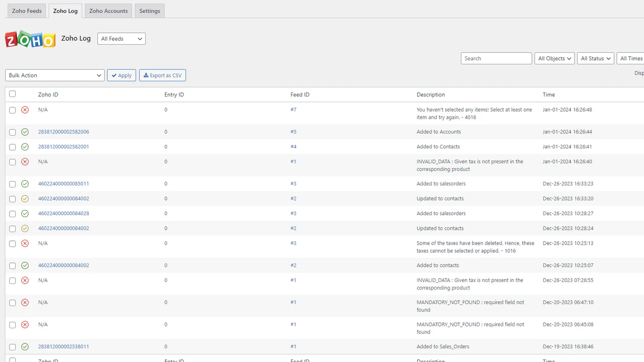Click updated status icon for 16:33:20 entry

[25, 199]
